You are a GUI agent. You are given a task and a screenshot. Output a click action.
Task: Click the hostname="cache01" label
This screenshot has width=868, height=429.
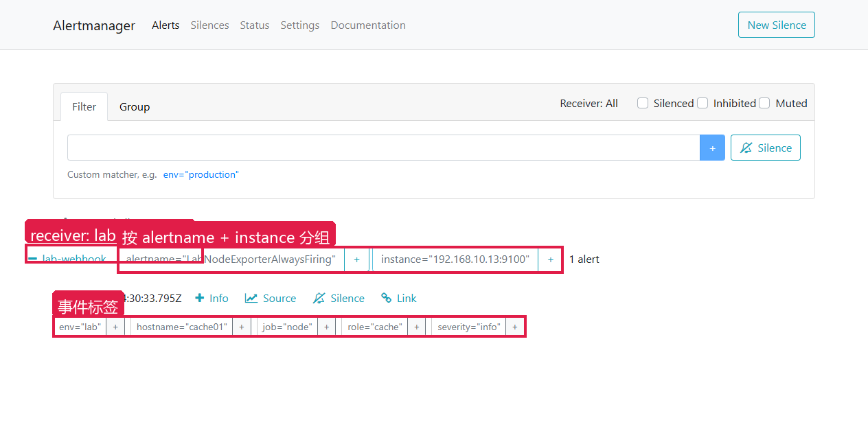click(181, 327)
